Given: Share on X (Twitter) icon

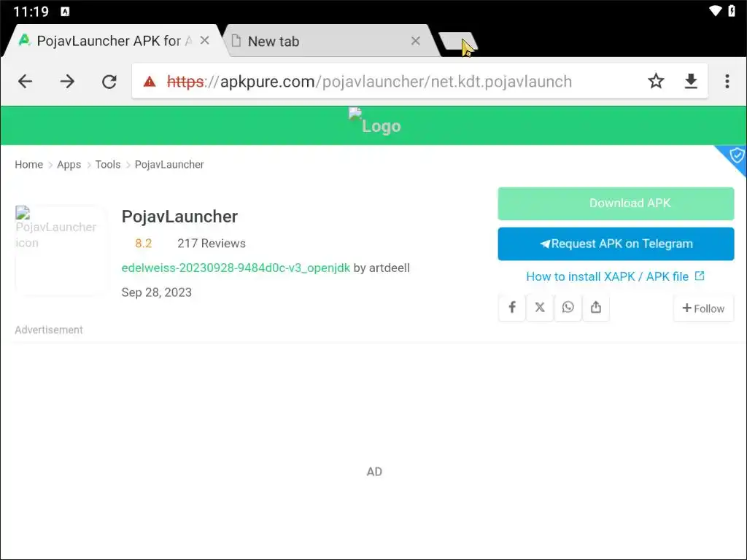Looking at the screenshot, I should tap(540, 308).
